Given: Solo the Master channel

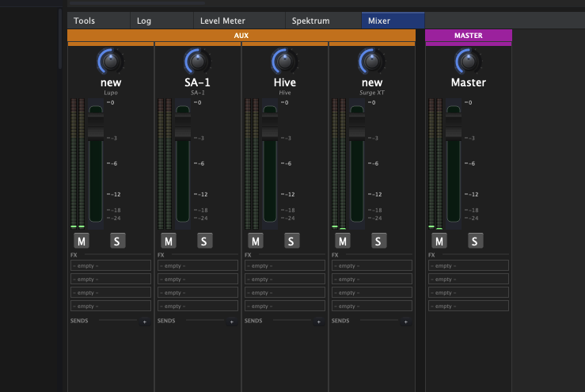Looking at the screenshot, I should pos(475,242).
